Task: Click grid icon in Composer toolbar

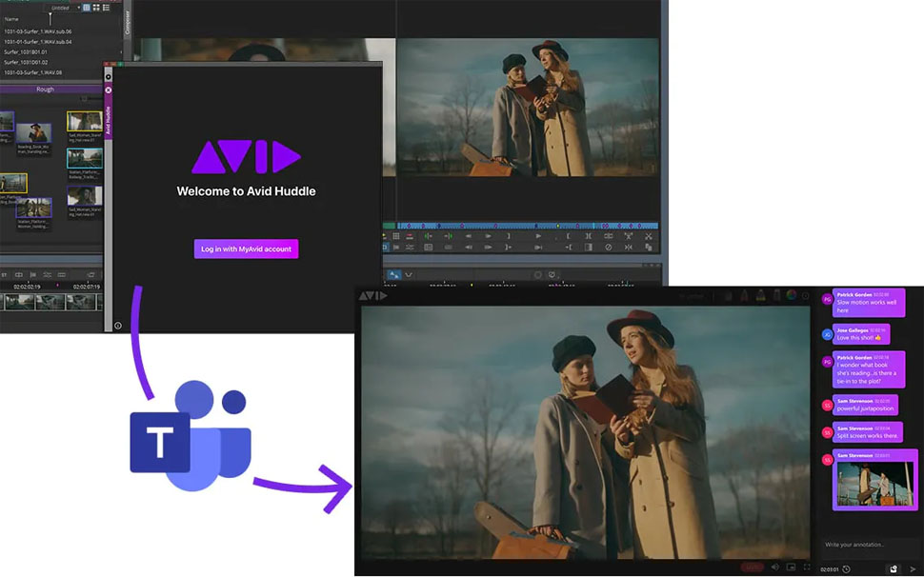Action: 395,236
